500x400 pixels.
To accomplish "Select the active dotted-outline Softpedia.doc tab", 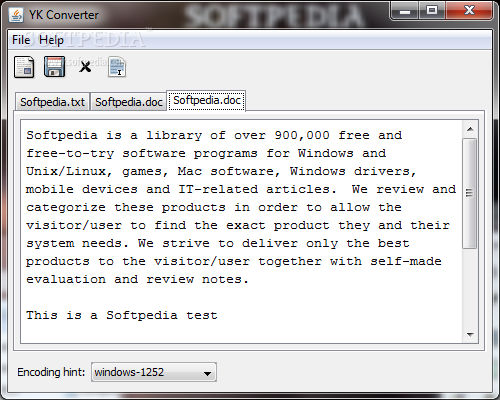I will 207,100.
